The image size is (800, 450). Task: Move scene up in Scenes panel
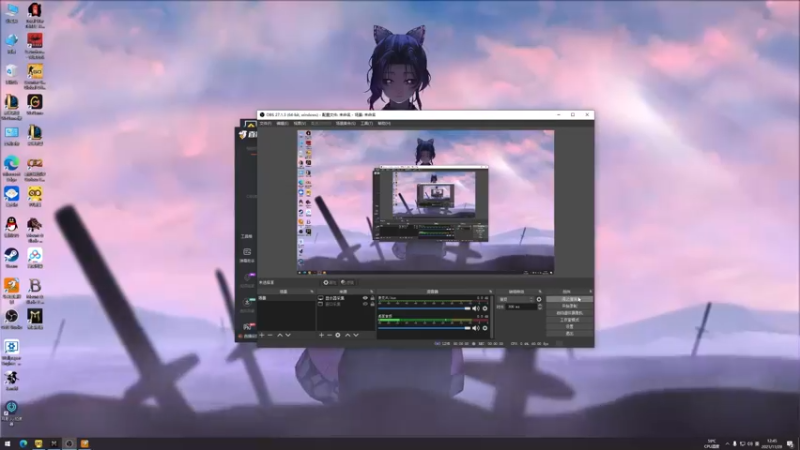pos(280,335)
